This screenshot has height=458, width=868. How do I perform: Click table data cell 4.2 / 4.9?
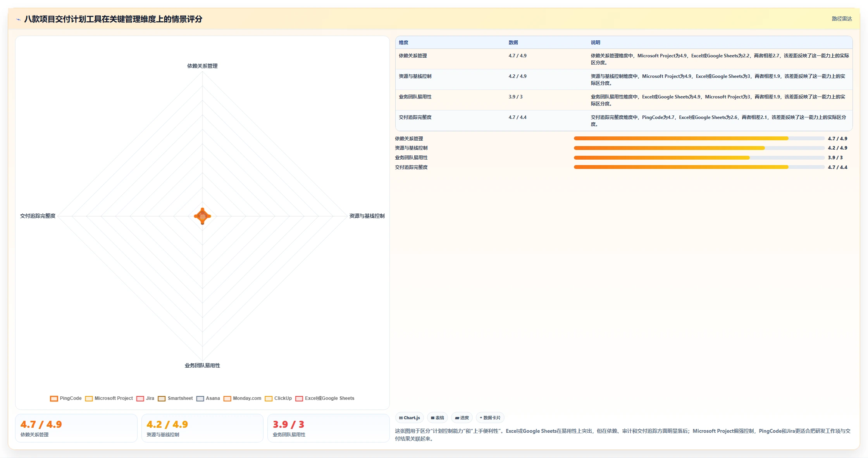pyautogui.click(x=518, y=76)
